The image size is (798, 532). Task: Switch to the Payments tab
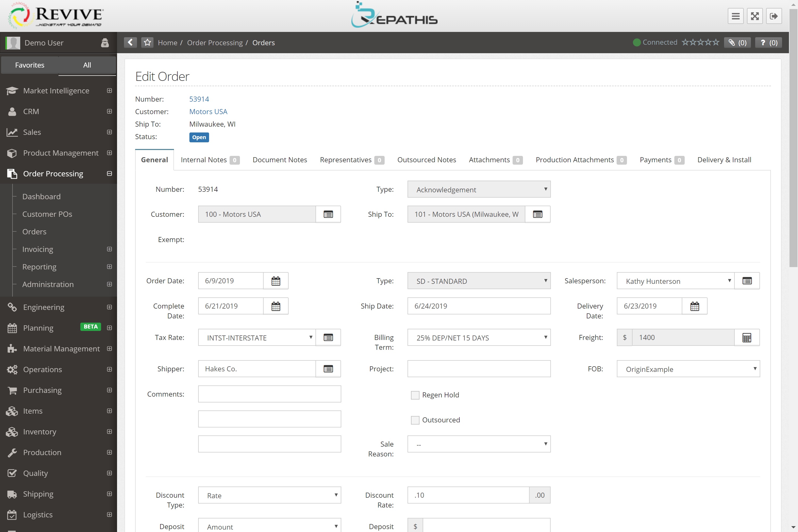(662, 160)
